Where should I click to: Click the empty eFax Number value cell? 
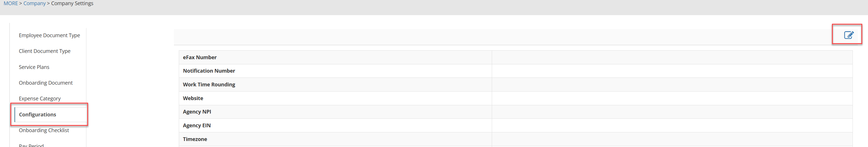(671, 58)
